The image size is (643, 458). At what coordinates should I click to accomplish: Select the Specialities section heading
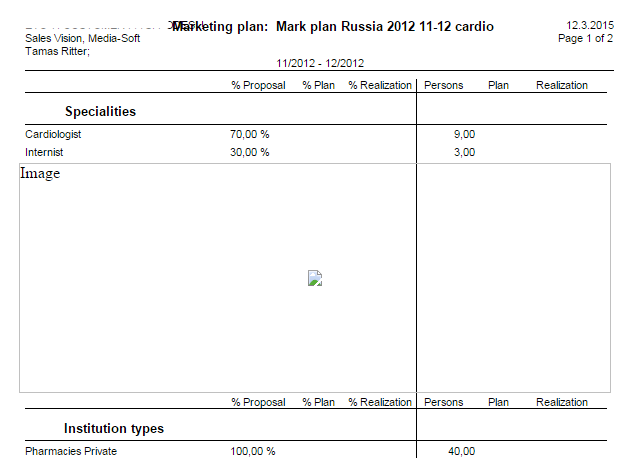[x=100, y=111]
